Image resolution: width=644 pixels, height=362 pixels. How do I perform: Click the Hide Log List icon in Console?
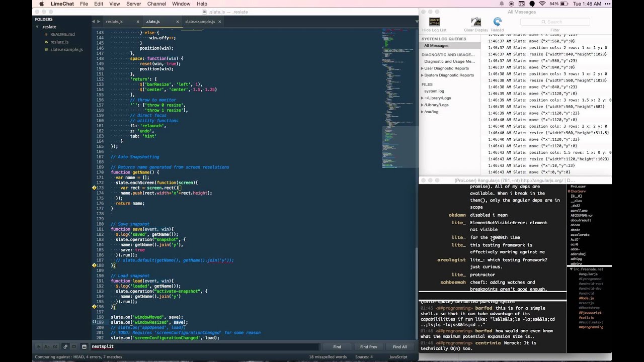tap(434, 21)
